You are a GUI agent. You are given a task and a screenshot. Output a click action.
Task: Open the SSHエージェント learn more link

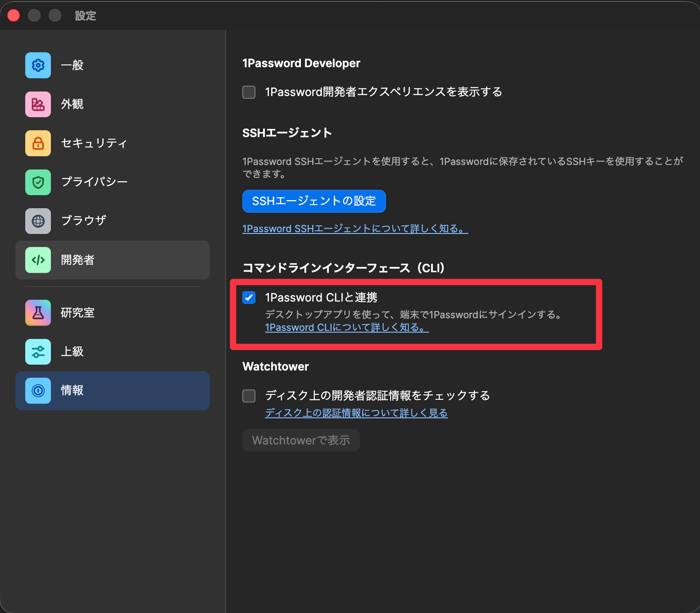coord(355,229)
